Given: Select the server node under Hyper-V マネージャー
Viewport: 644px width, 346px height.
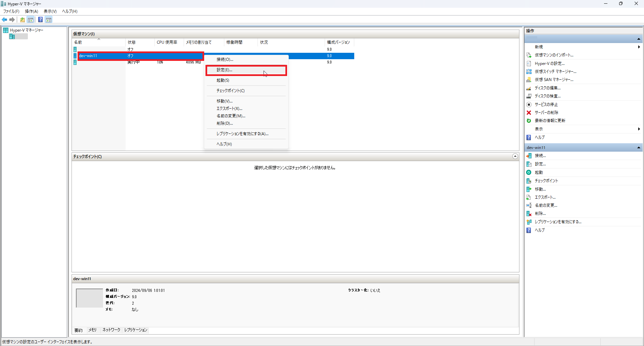Looking at the screenshot, I should [19, 36].
